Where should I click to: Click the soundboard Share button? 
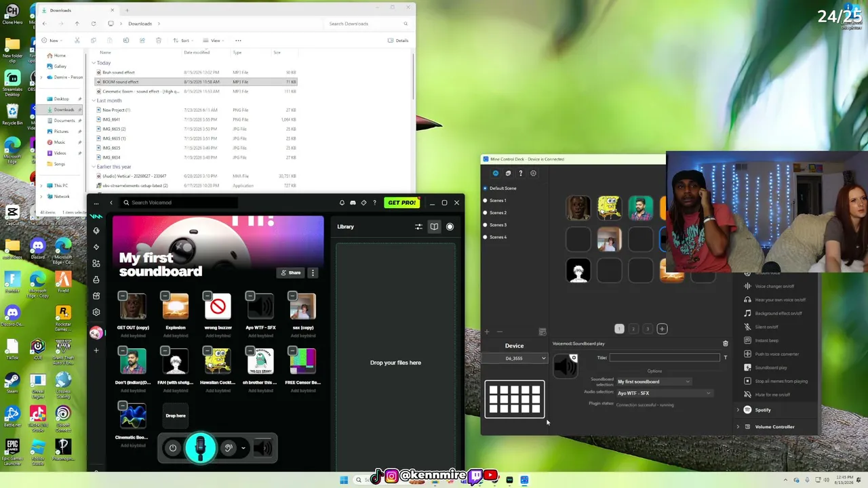[291, 272]
